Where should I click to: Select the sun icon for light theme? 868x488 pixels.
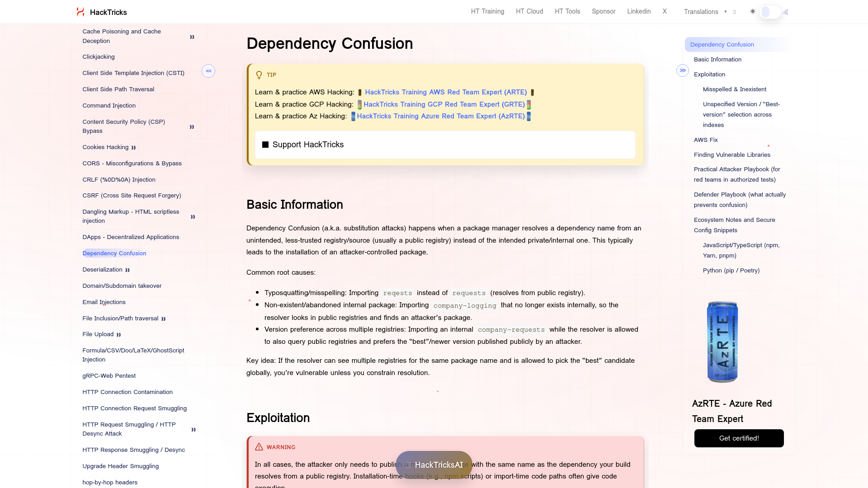752,11
